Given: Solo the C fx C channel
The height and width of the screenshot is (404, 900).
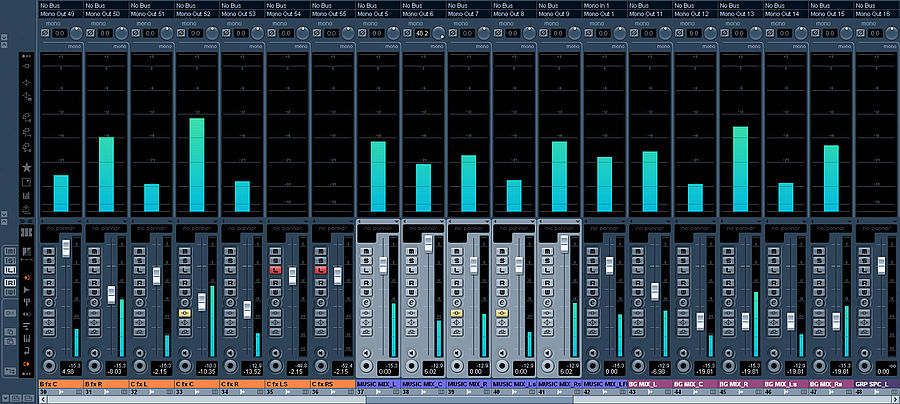Looking at the screenshot, I should coord(185,261).
